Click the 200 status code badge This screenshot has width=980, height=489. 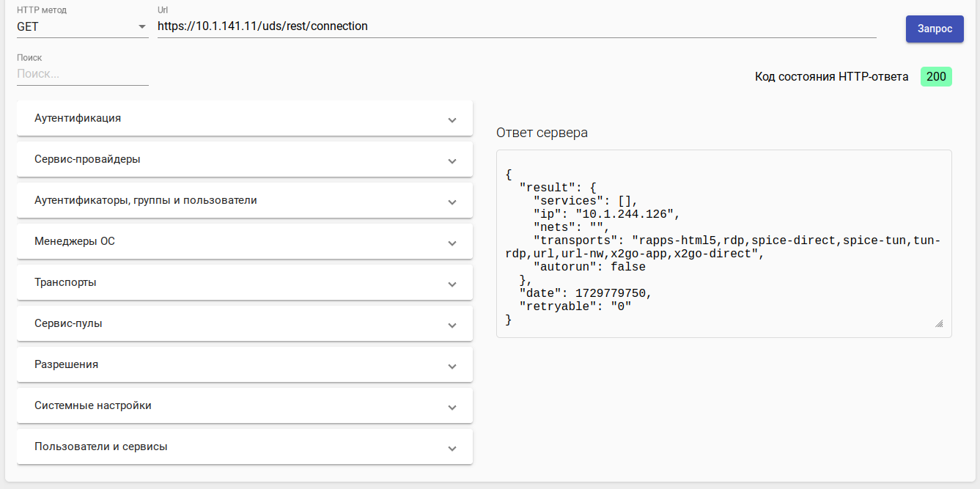[936, 77]
